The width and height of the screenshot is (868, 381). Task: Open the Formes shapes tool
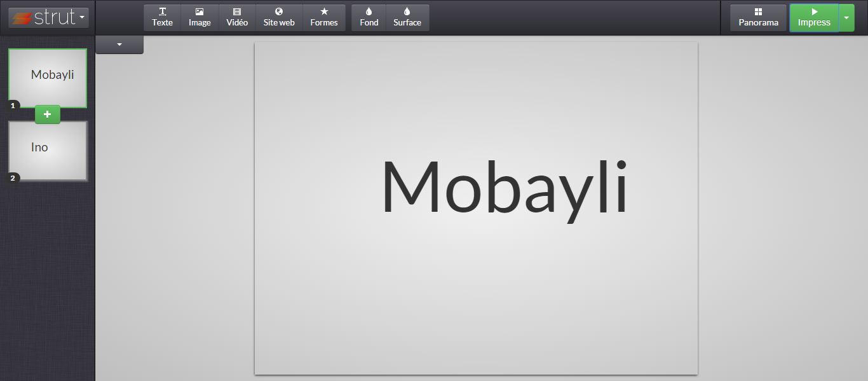point(324,18)
